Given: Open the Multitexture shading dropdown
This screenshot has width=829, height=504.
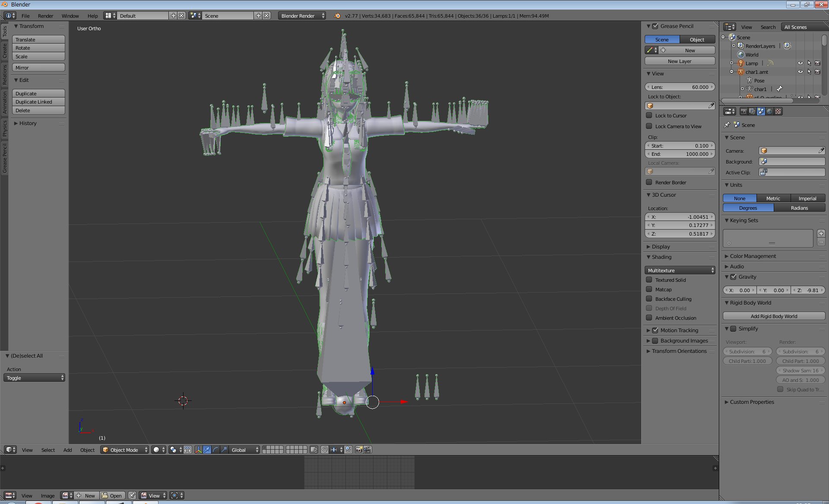Looking at the screenshot, I should (x=680, y=270).
